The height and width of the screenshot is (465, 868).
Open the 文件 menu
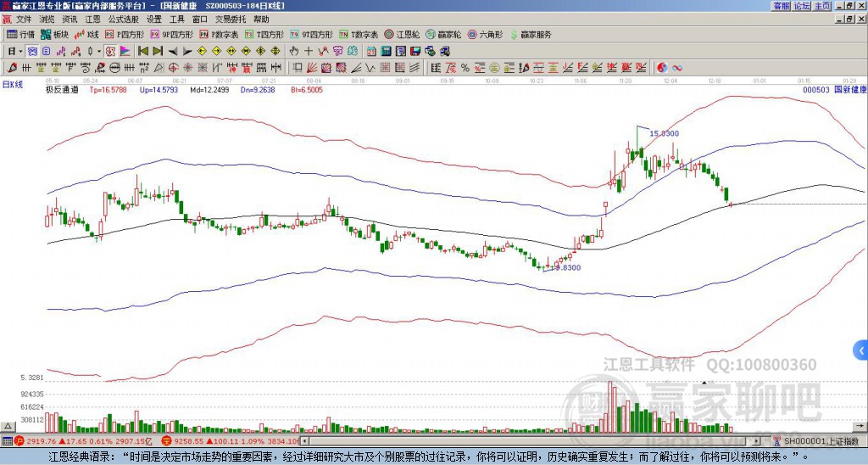[x=24, y=20]
